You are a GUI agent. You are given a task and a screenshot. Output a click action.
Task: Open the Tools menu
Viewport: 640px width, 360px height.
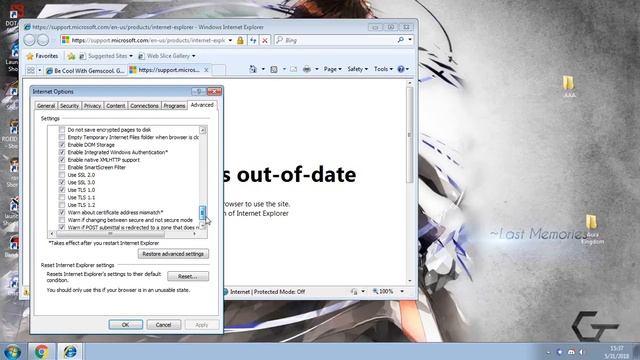[x=383, y=69]
